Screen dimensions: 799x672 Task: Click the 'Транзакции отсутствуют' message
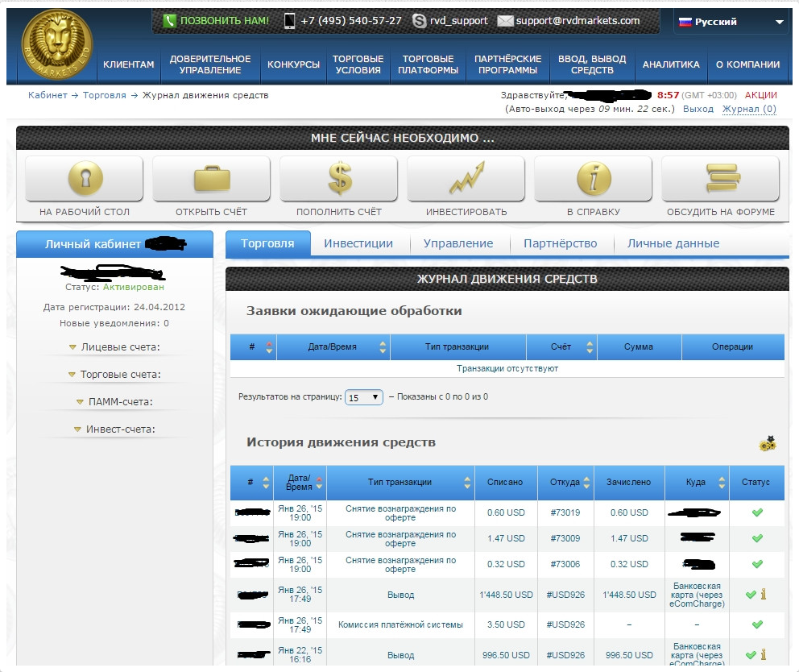pos(507,368)
